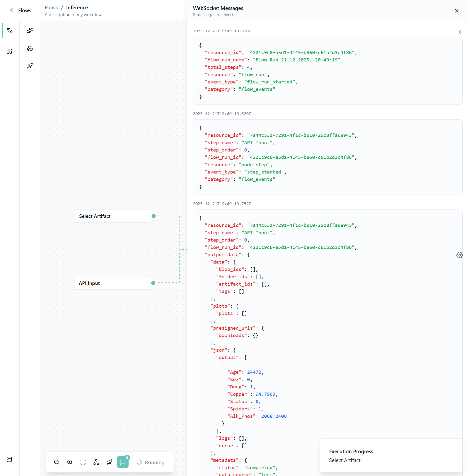Go back to Flows using the arrow
468x476 pixels.
click(x=12, y=10)
